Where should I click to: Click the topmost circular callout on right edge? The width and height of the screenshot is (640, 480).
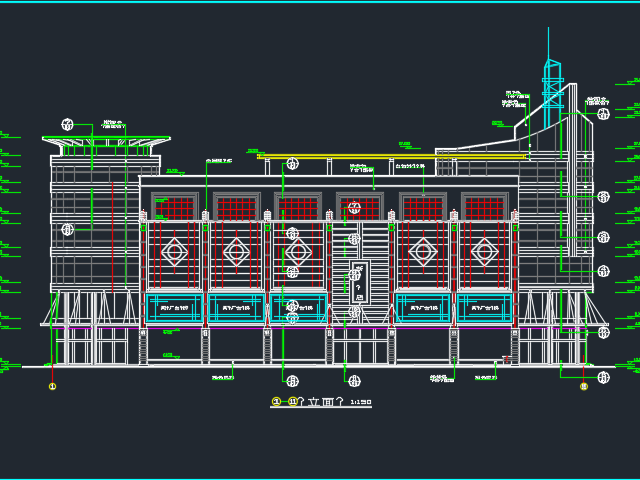point(603,114)
